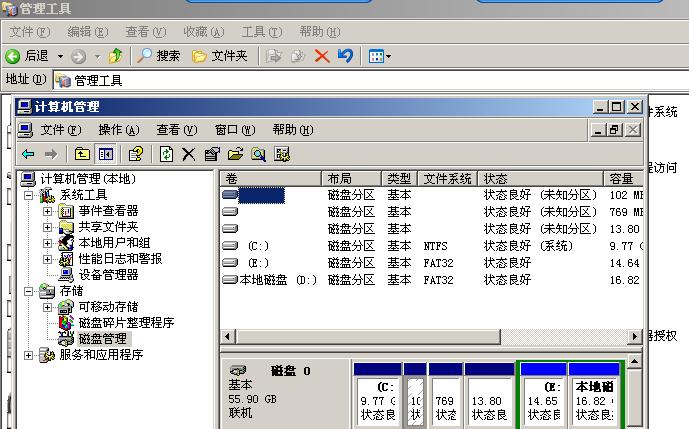Screen dimensions: 689x429
Task: Toggle the Show/Hide console tree icon
Action: tap(105, 154)
